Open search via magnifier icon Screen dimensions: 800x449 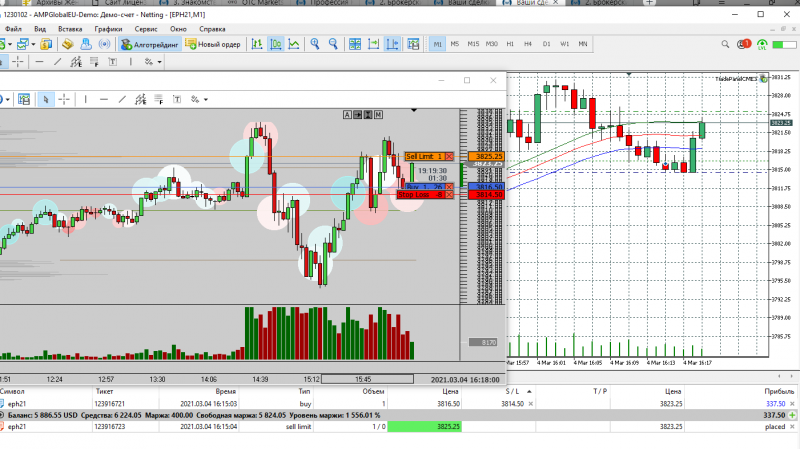(x=725, y=44)
